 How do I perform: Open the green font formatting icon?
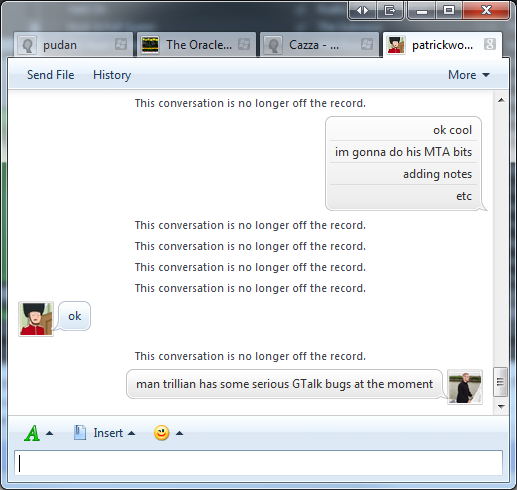coord(32,433)
